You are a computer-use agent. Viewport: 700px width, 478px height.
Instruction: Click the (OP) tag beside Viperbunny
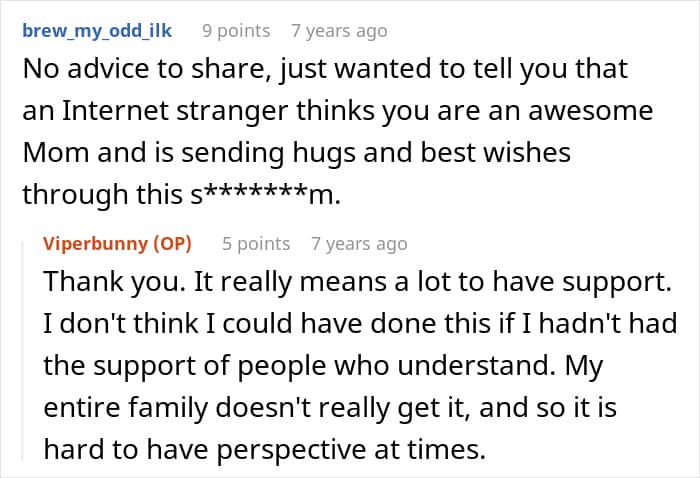tap(172, 244)
